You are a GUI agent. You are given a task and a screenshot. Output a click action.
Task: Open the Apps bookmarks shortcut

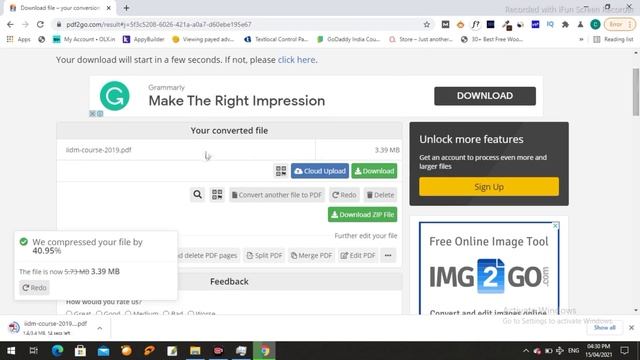18,40
